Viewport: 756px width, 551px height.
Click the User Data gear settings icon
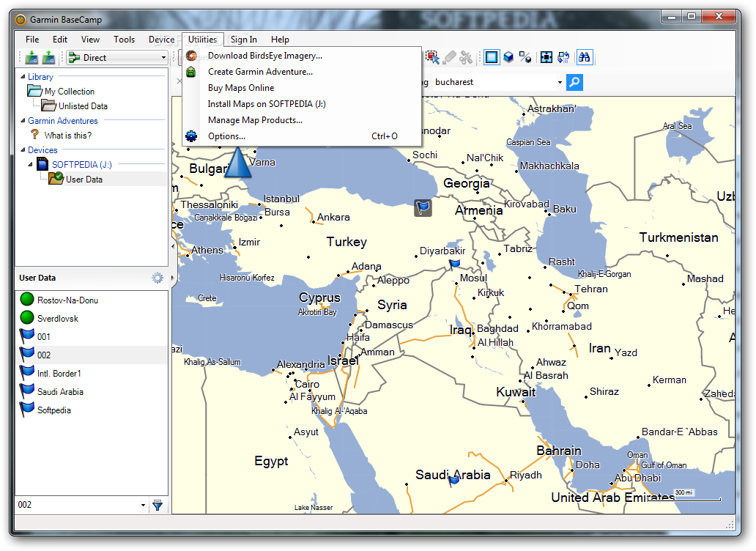coord(157,278)
